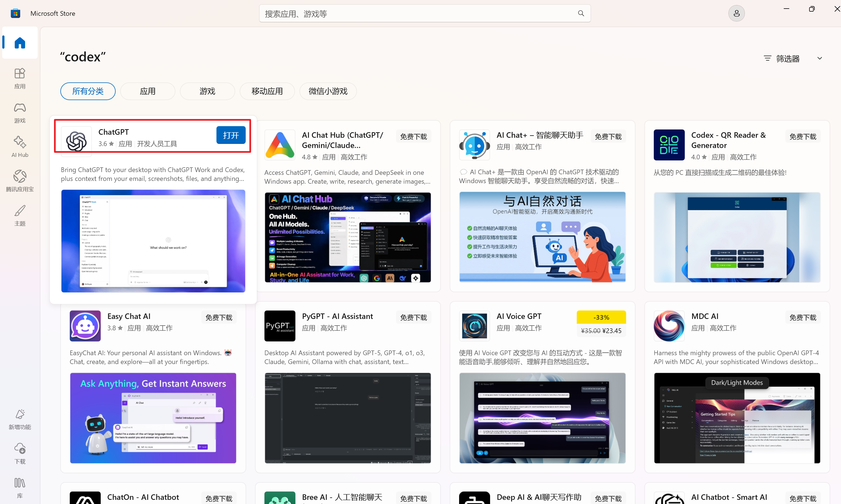This screenshot has width=841, height=504.
Task: Click the MDC AI swirl app icon
Action: [x=669, y=326]
